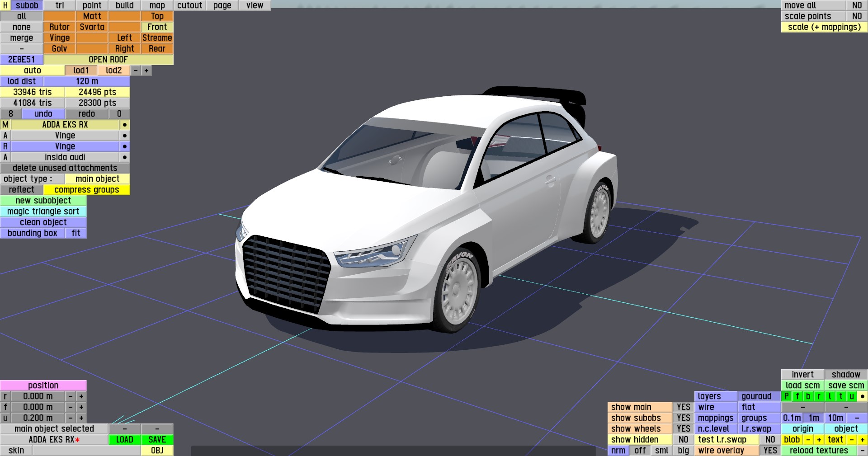Screen dimensions: 868x456
Task: Click the skin name field
Action: [86, 450]
